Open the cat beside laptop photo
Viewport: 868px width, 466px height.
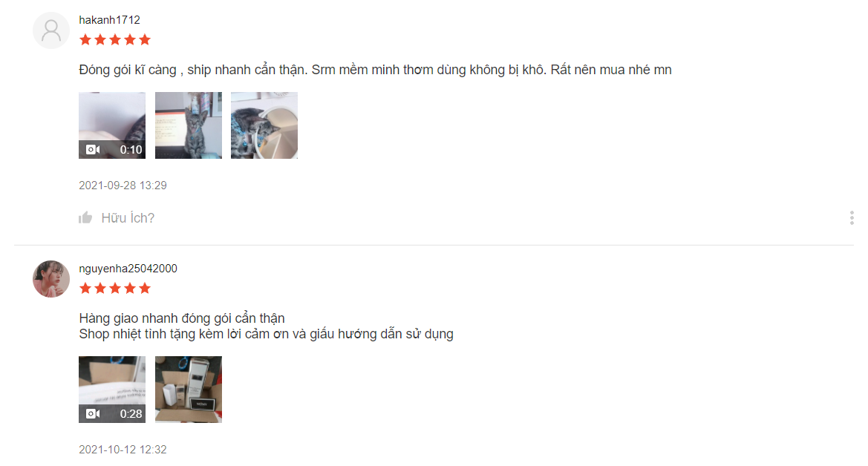[188, 125]
